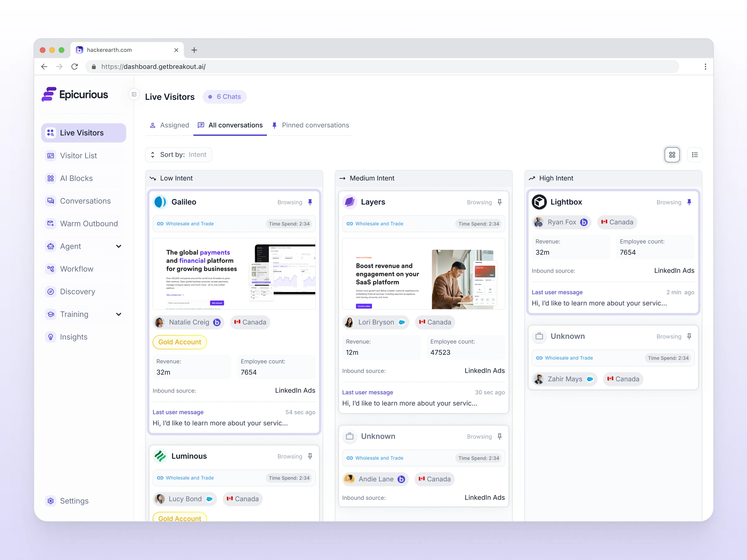This screenshot has width=747, height=560.
Task: Open Warm Outbound in the sidebar
Action: point(88,223)
